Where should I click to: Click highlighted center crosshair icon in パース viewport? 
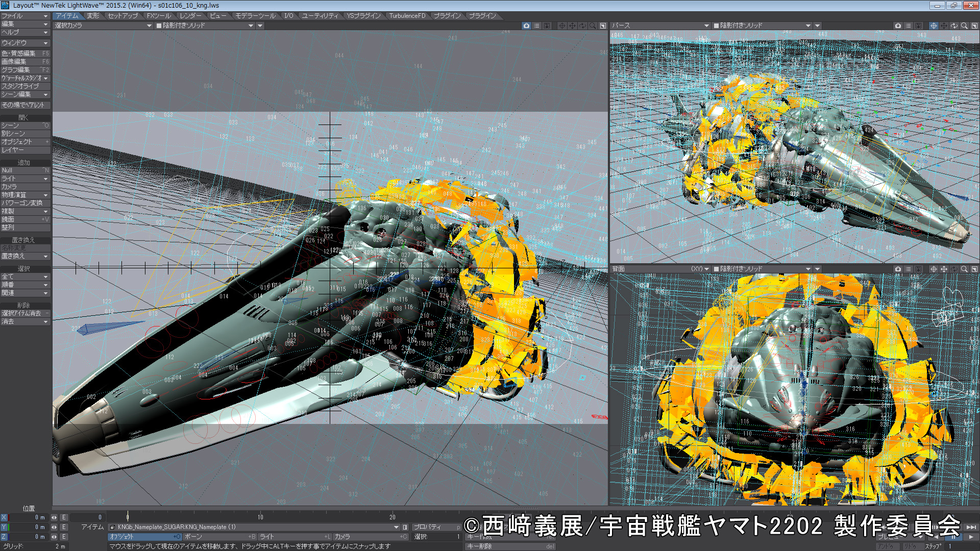[x=934, y=26]
